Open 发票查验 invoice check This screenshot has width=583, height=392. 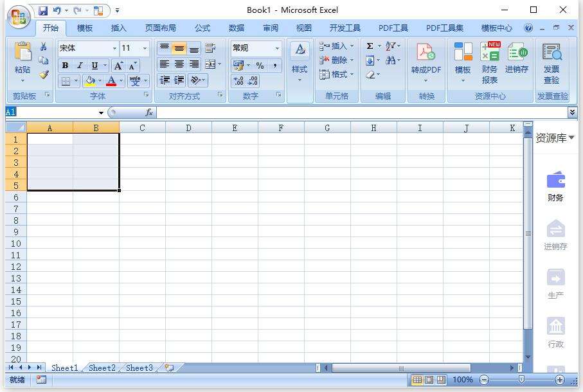coord(552,64)
